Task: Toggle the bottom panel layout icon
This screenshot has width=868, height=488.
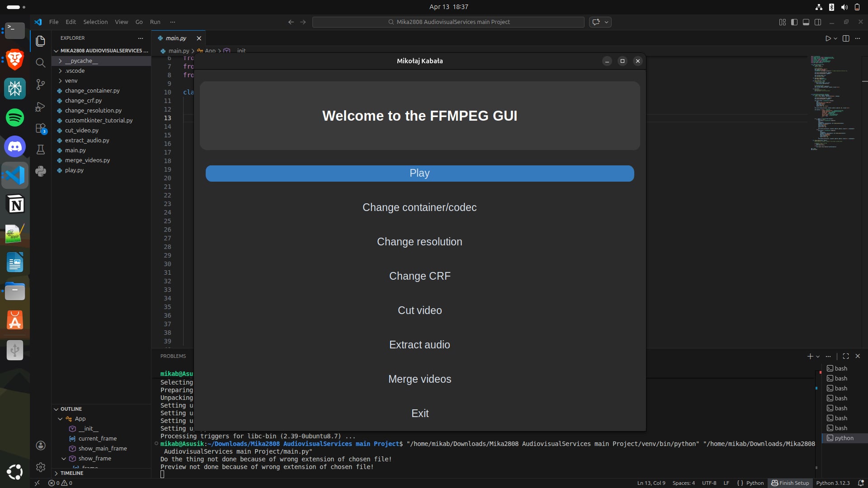Action: coord(806,22)
